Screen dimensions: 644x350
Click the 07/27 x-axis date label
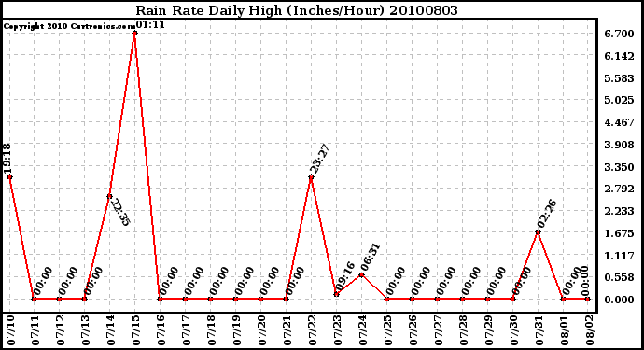click(439, 330)
